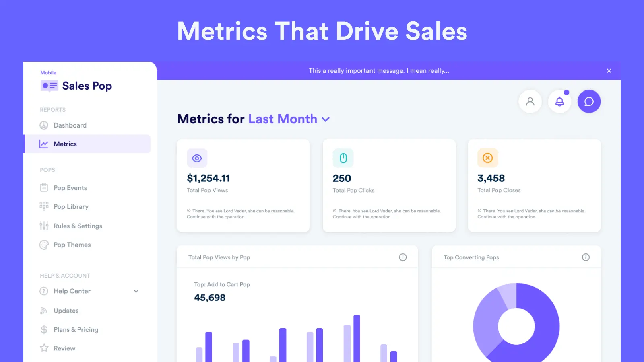Click the 3,458 Total Pop Closes value
This screenshot has width=644, height=362.
coord(491,178)
